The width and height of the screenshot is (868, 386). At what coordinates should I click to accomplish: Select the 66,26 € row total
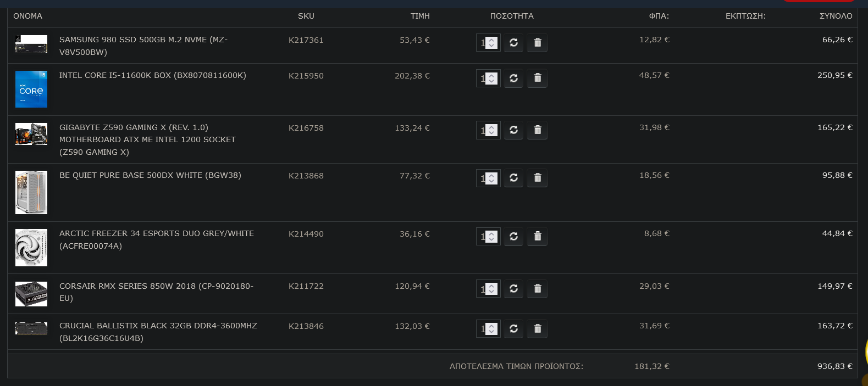[x=837, y=40]
